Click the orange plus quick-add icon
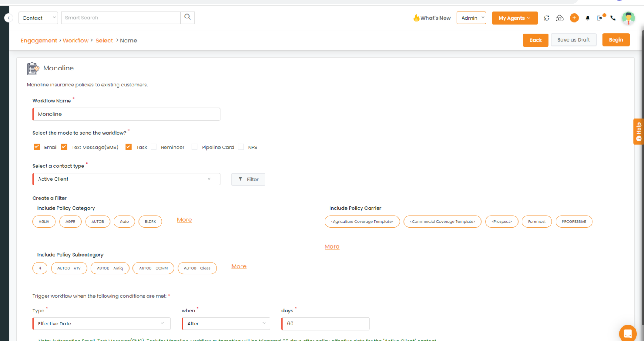644x341 pixels. pyautogui.click(x=574, y=18)
